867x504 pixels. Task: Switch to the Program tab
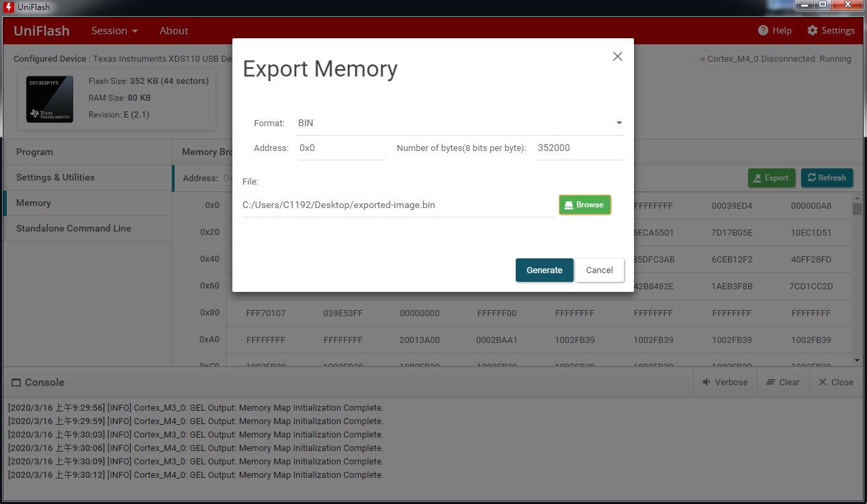pos(87,152)
